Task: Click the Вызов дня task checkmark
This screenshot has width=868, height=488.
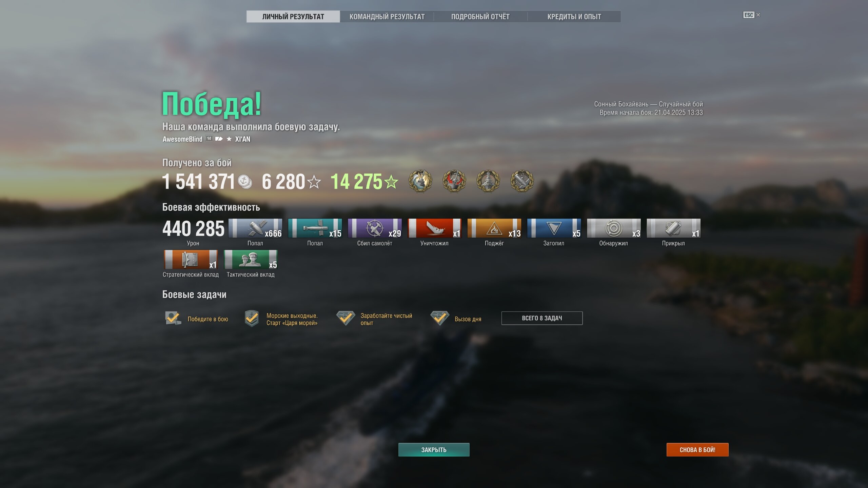Action: click(439, 318)
